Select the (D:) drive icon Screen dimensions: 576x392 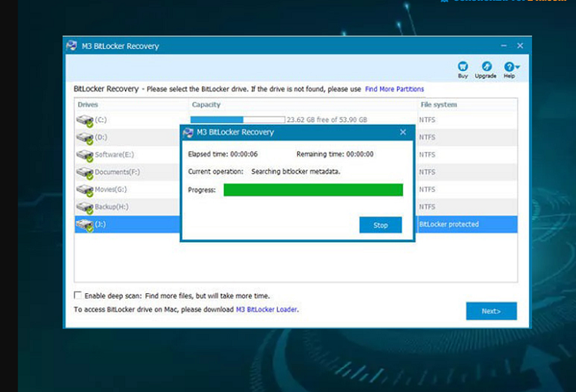pyautogui.click(x=84, y=138)
